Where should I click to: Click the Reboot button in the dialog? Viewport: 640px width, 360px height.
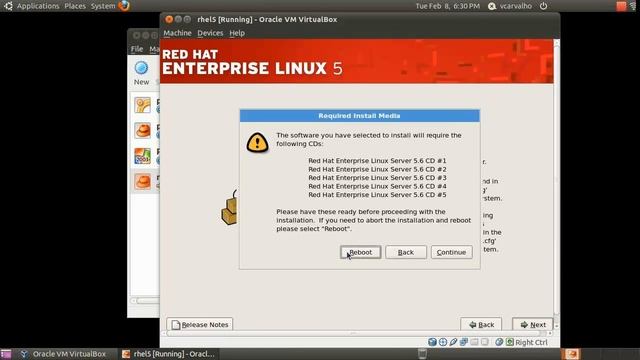pos(360,252)
